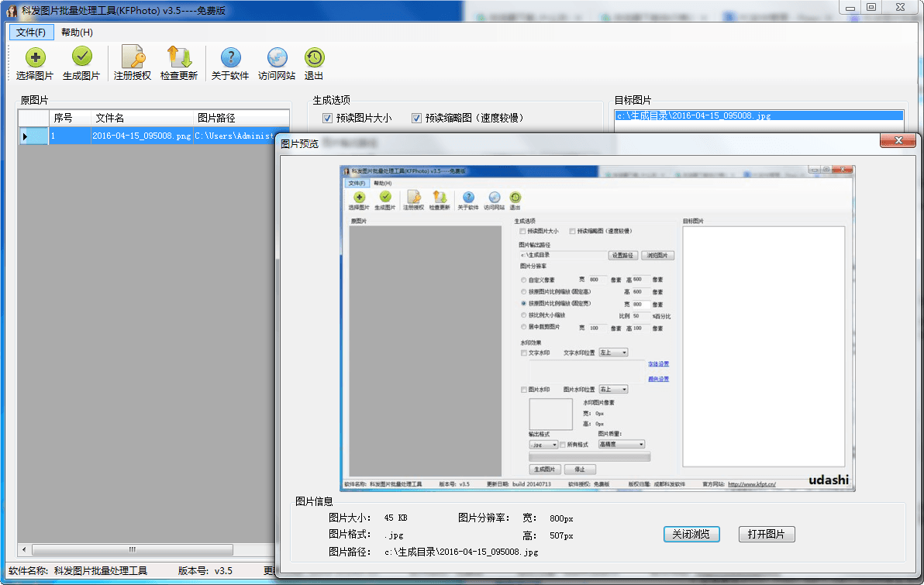
Task: Click the horizontal scrollbar thumb in 原图片 list
Action: click(133, 549)
